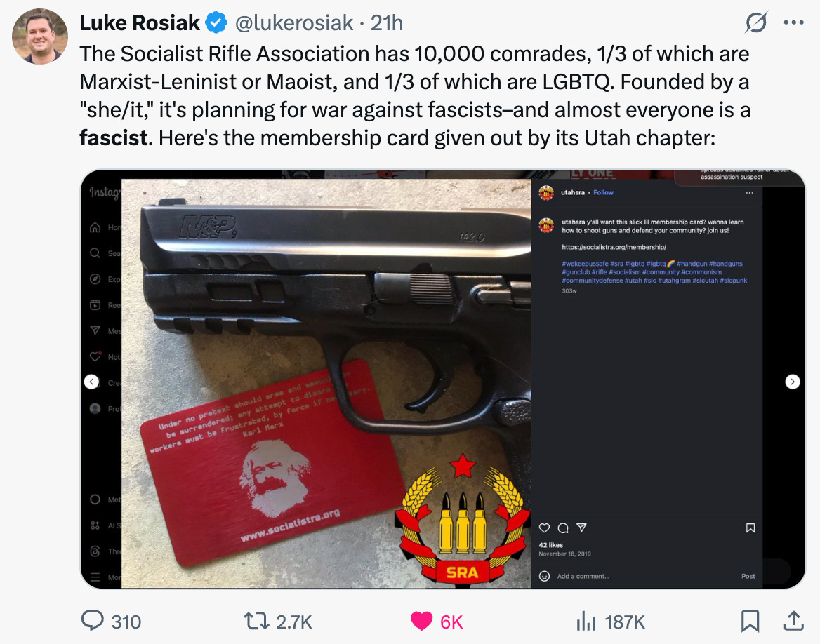The image size is (820, 644).
Task: Go to previous image with left arrow
Action: coord(91,382)
